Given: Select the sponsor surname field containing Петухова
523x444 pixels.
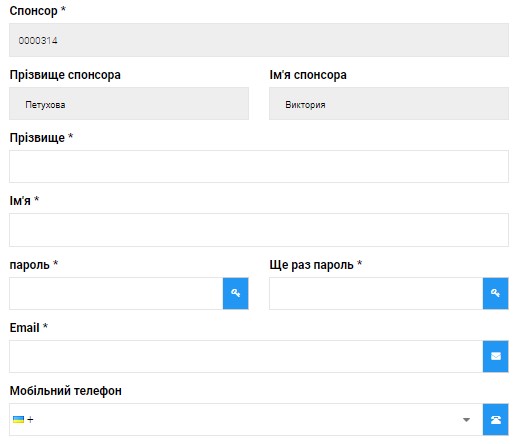Looking at the screenshot, I should coord(129,103).
